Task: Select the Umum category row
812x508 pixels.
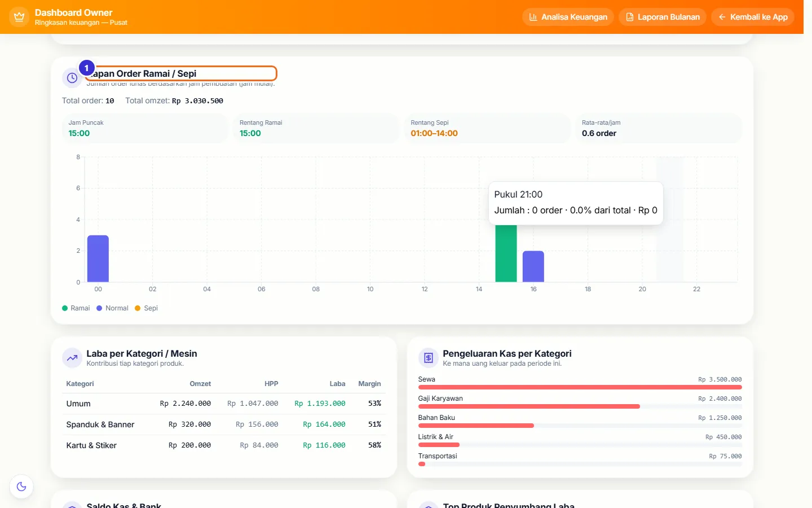Action: point(224,404)
